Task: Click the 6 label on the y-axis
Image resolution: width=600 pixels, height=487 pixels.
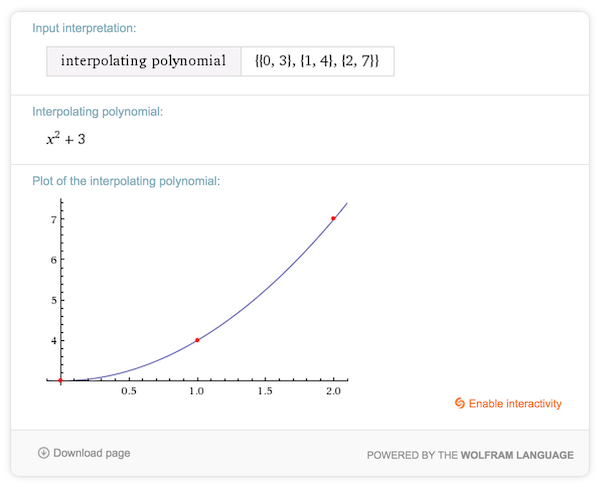Action: pyautogui.click(x=52, y=259)
